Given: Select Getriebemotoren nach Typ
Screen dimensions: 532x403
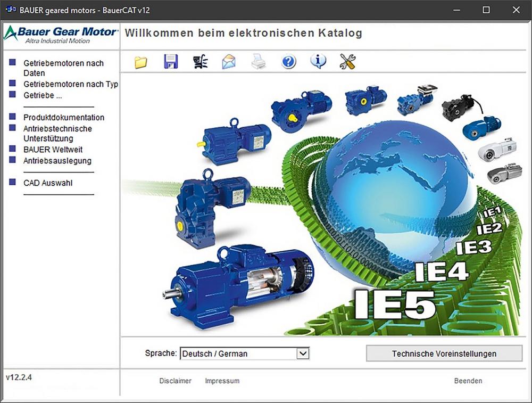Looking at the screenshot, I should tap(70, 84).
